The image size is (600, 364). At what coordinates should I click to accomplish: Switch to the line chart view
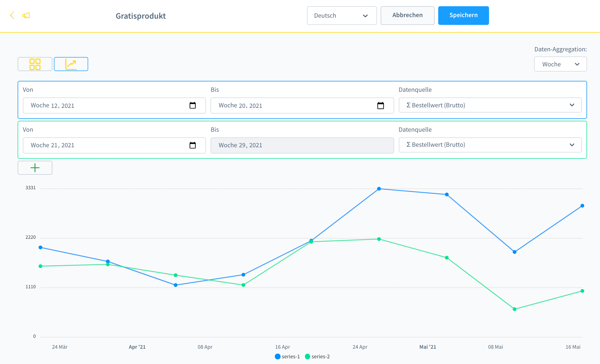(x=71, y=64)
